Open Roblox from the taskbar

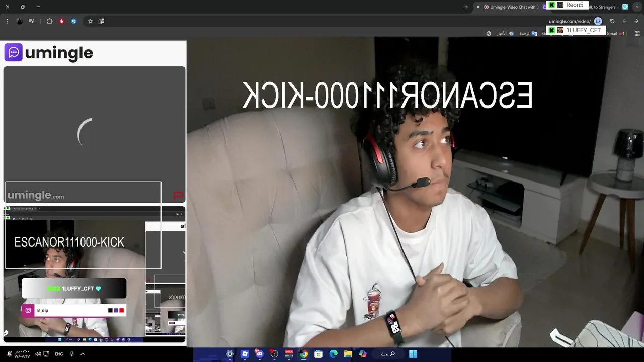point(245,354)
